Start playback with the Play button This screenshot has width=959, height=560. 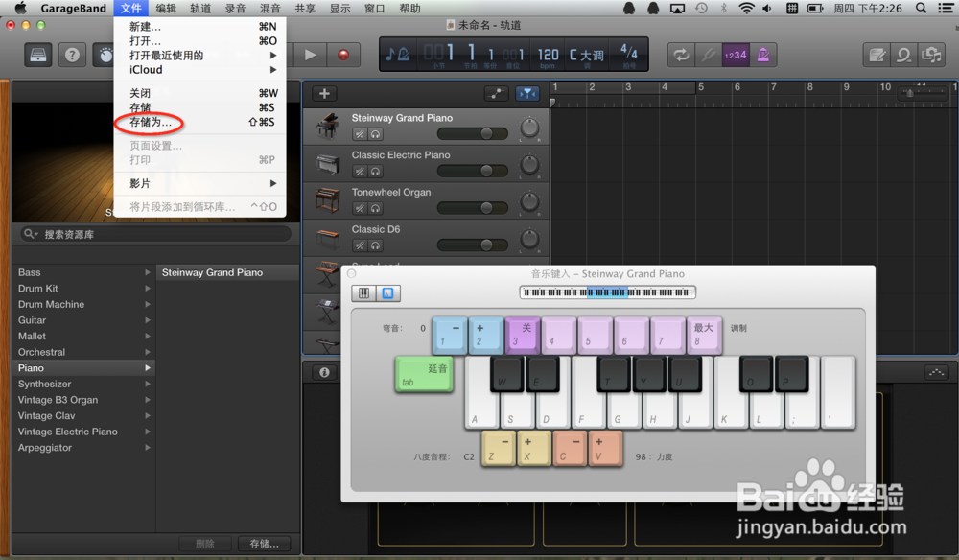(x=310, y=55)
